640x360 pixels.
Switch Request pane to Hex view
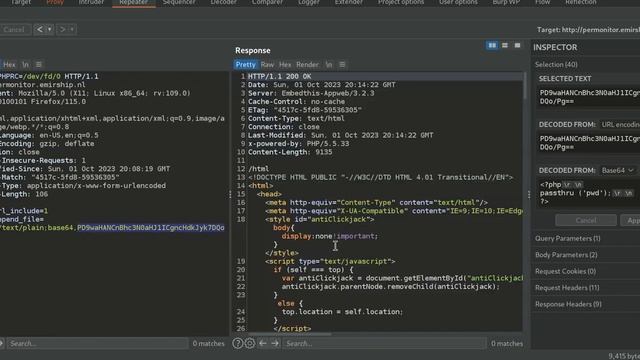pyautogui.click(x=9, y=64)
